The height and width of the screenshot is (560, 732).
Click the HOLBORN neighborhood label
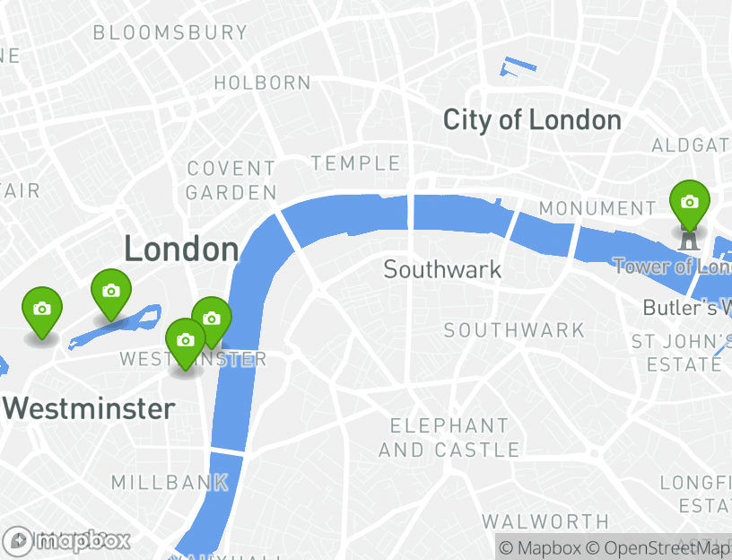pyautogui.click(x=262, y=83)
